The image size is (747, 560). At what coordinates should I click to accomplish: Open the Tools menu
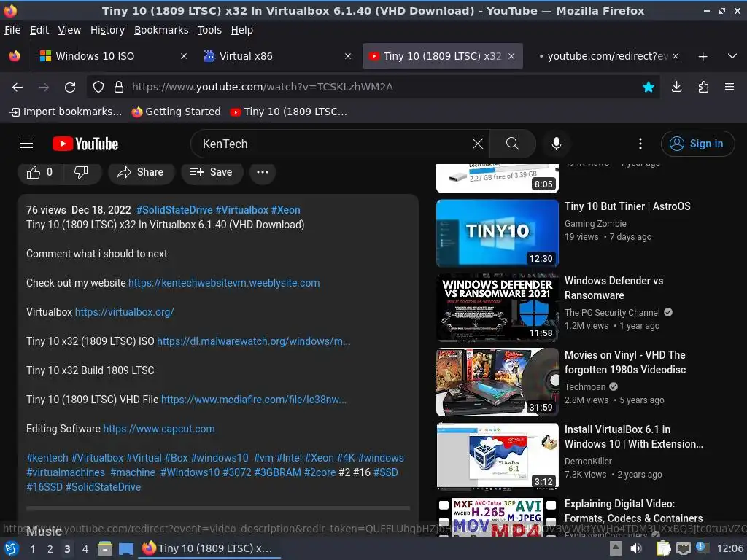[x=209, y=30]
